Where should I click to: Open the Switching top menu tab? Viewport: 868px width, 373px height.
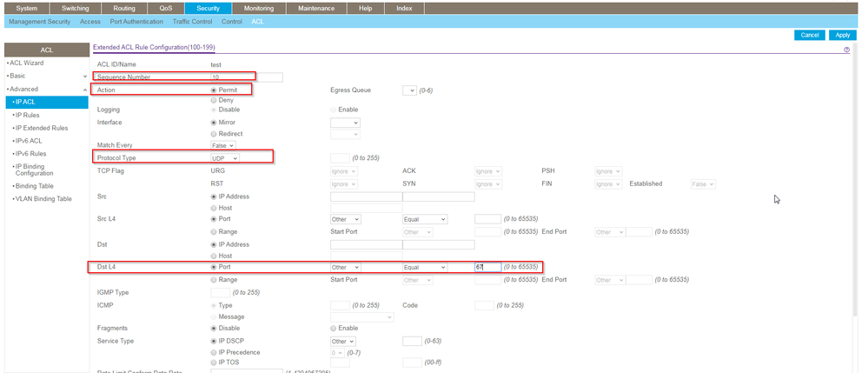pyautogui.click(x=76, y=8)
